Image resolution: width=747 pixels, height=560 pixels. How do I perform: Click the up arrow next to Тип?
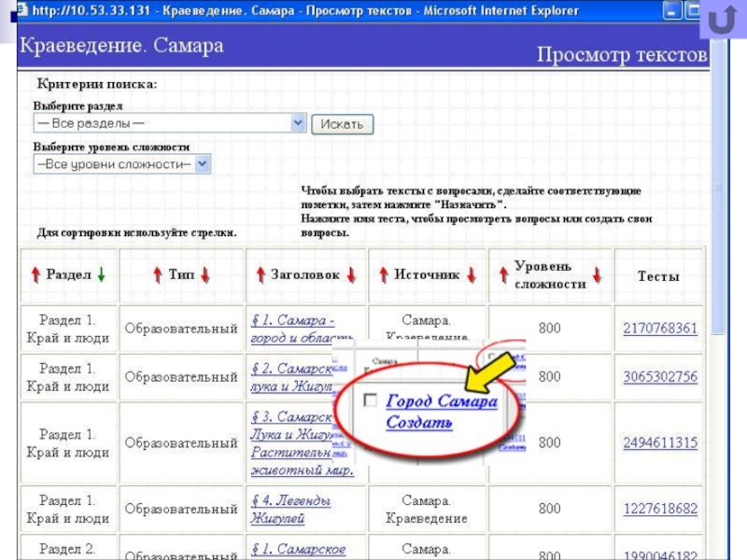click(159, 275)
